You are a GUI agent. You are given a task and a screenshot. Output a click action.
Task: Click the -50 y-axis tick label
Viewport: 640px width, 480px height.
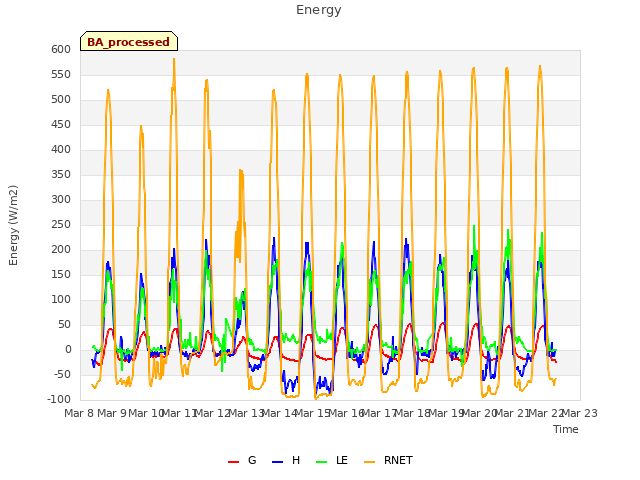point(62,375)
